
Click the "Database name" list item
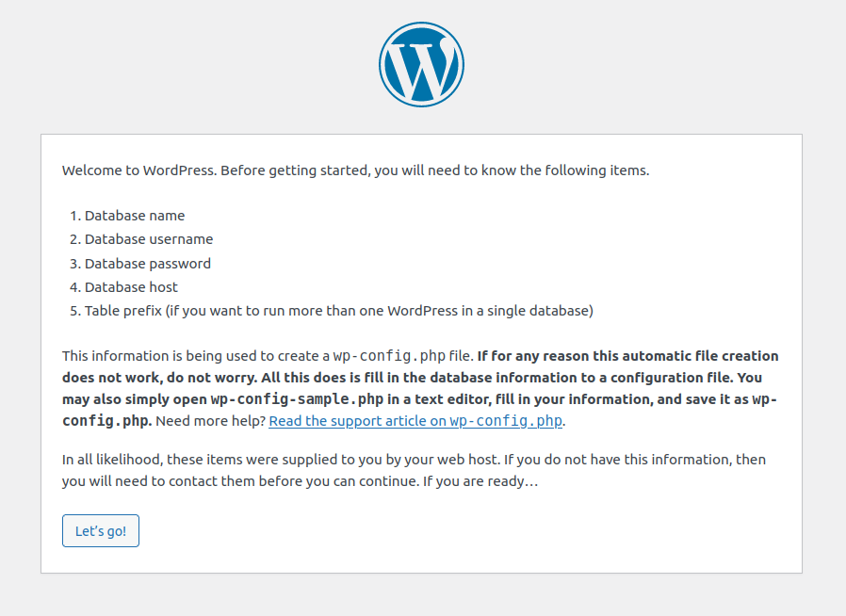[x=135, y=216]
